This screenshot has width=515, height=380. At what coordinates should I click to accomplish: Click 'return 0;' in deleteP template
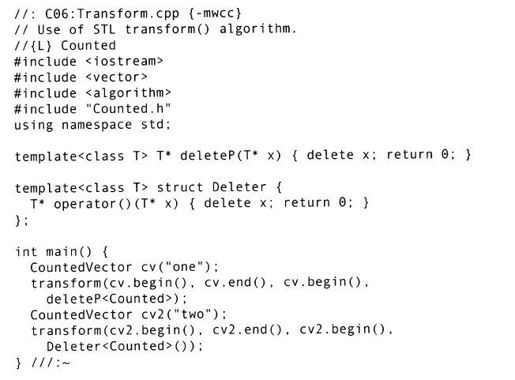tap(421, 155)
